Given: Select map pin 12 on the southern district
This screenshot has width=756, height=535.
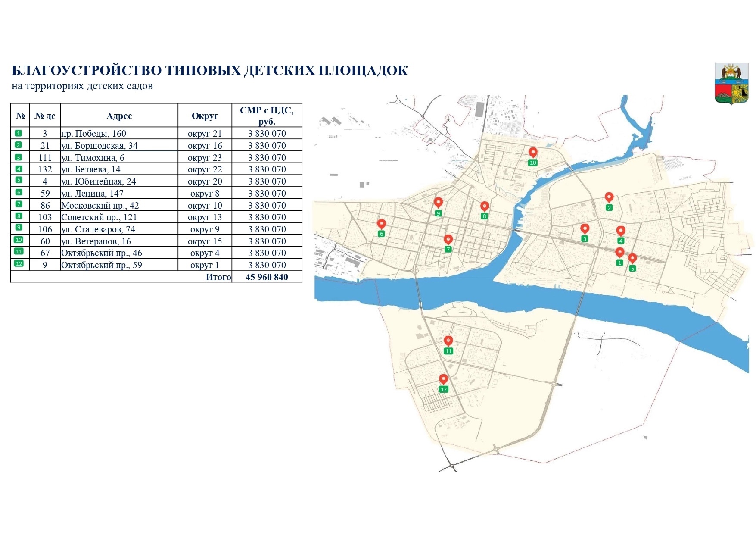Looking at the screenshot, I should (443, 379).
